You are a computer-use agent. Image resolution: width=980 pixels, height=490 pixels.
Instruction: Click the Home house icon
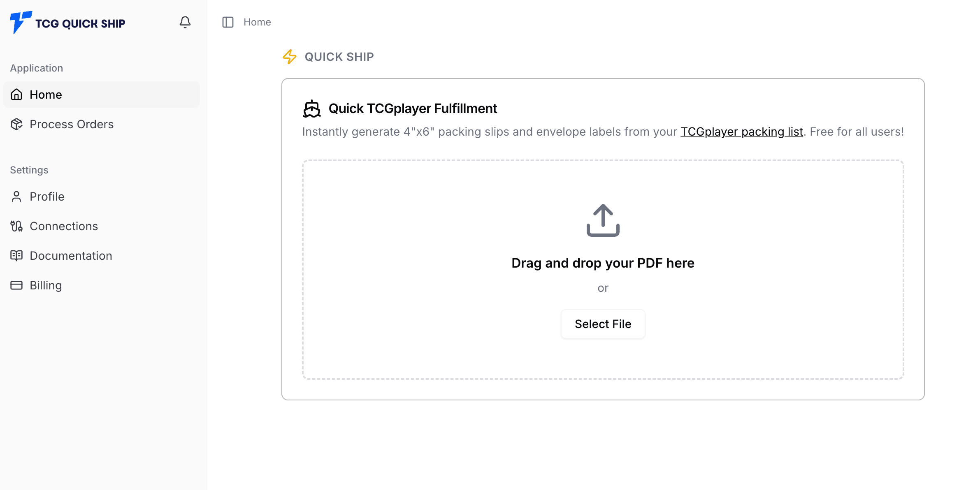pyautogui.click(x=16, y=95)
